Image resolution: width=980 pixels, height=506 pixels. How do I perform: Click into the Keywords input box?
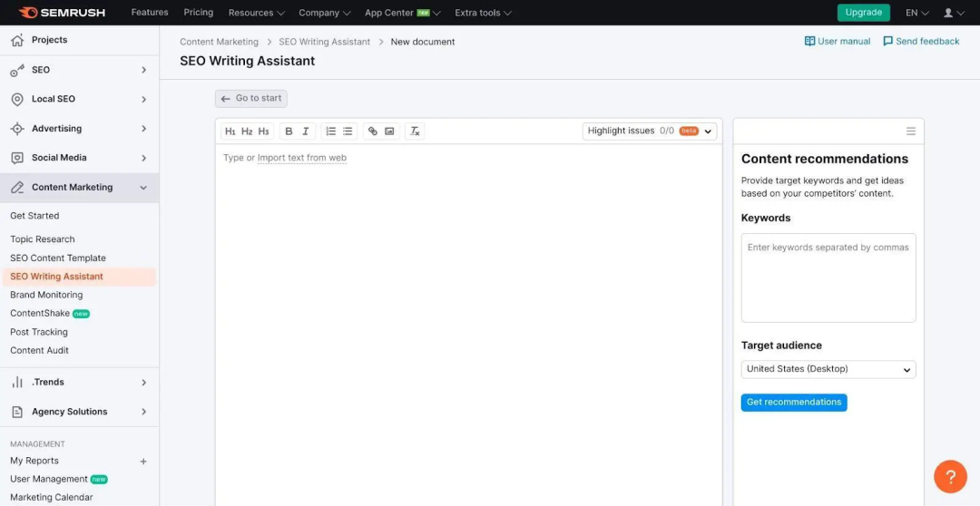click(828, 278)
